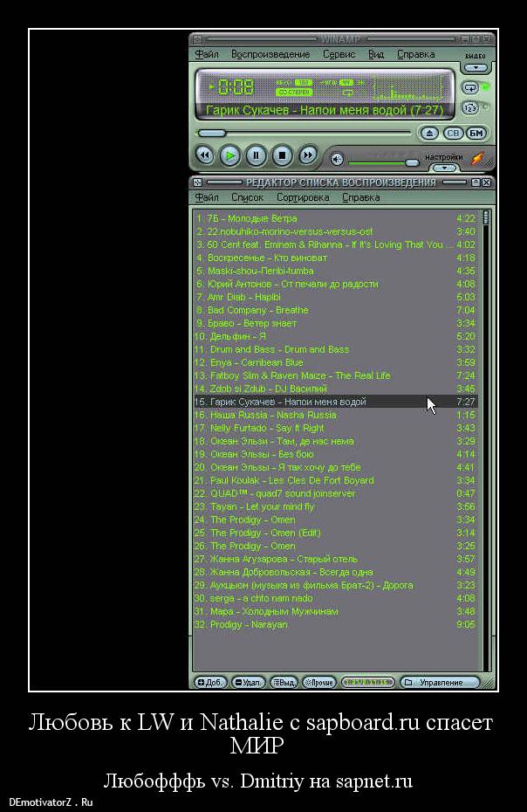Select track '14. Zdob si Zdub - DJ Василий'
Screen dimensions: 527x812
click(x=335, y=389)
